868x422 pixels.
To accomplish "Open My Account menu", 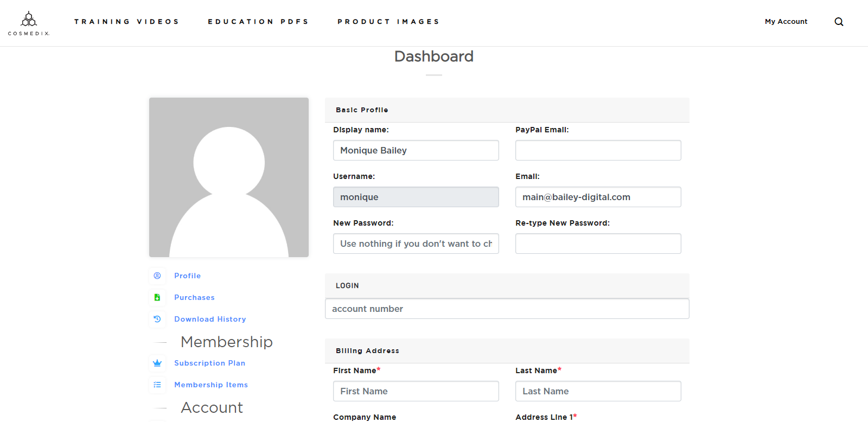I will coord(786,22).
